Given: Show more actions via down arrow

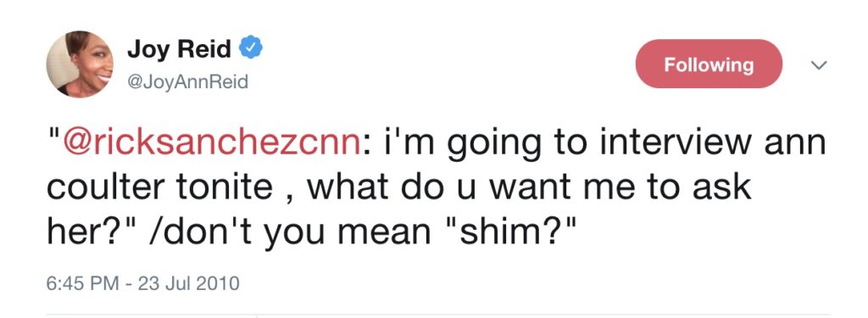Looking at the screenshot, I should point(820,64).
